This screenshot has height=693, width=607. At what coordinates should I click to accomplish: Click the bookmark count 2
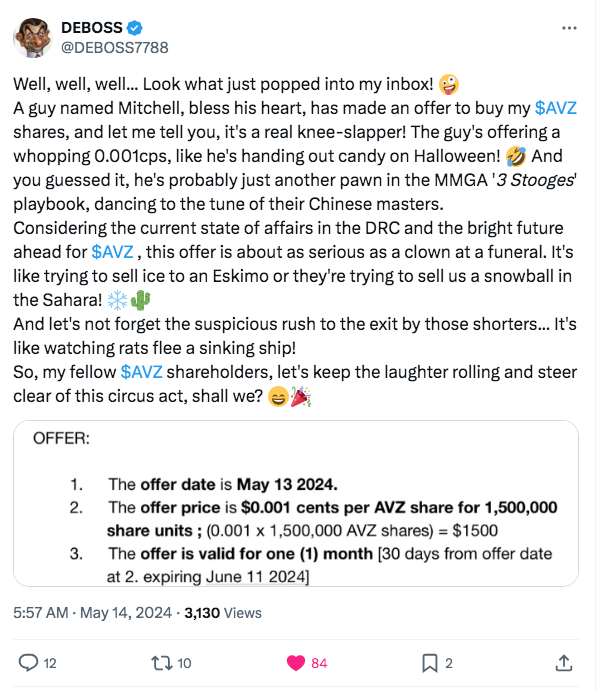point(449,662)
